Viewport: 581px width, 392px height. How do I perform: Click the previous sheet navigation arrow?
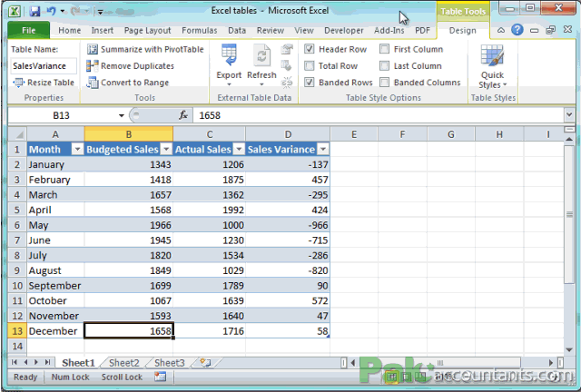pyautogui.click(x=25, y=362)
